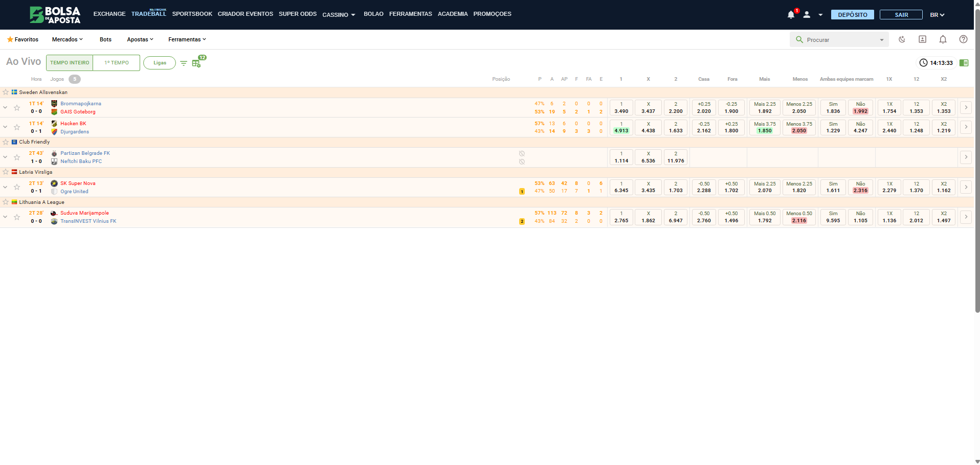
Task: Open the PROMOÇOES menu item
Action: [x=492, y=14]
